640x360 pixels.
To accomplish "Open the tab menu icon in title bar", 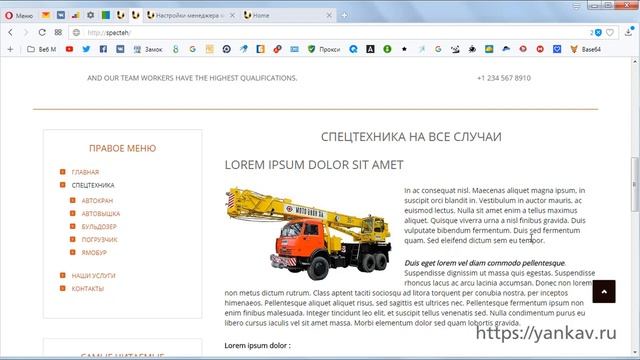I will pyautogui.click(x=576, y=6).
